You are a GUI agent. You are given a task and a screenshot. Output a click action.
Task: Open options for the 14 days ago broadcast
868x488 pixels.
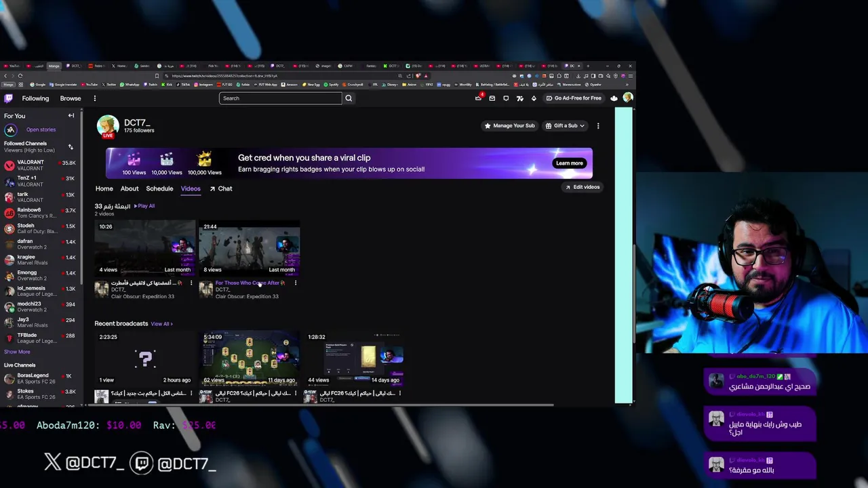(399, 393)
